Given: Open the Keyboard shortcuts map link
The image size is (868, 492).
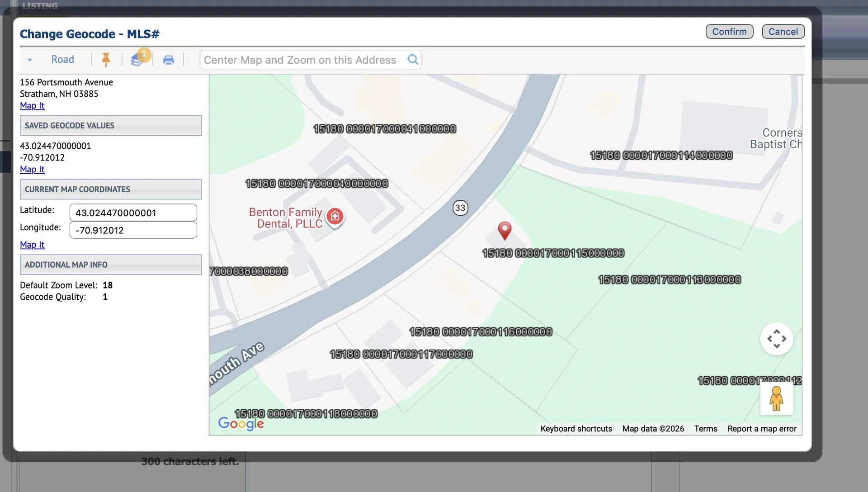Looking at the screenshot, I should [576, 429].
